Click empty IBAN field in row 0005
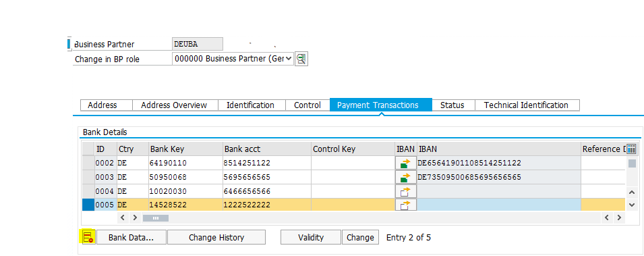The width and height of the screenshot is (644, 256). [x=498, y=205]
